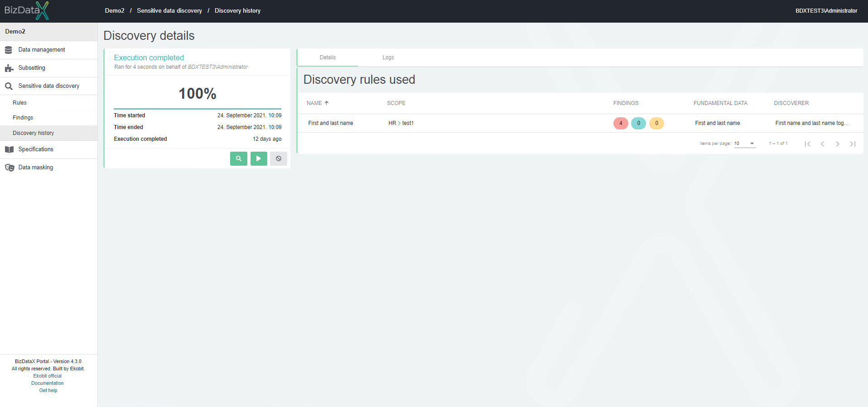Click discoverer cell 'First name and last name tog...'

pyautogui.click(x=812, y=123)
